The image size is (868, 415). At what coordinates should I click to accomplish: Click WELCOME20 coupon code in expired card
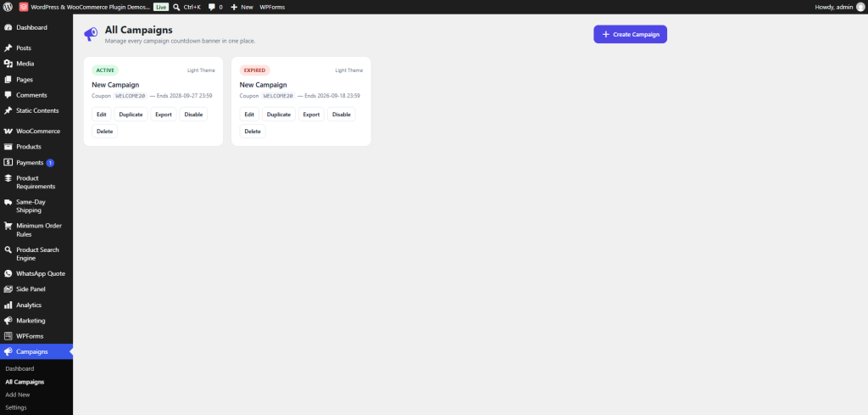pos(278,96)
